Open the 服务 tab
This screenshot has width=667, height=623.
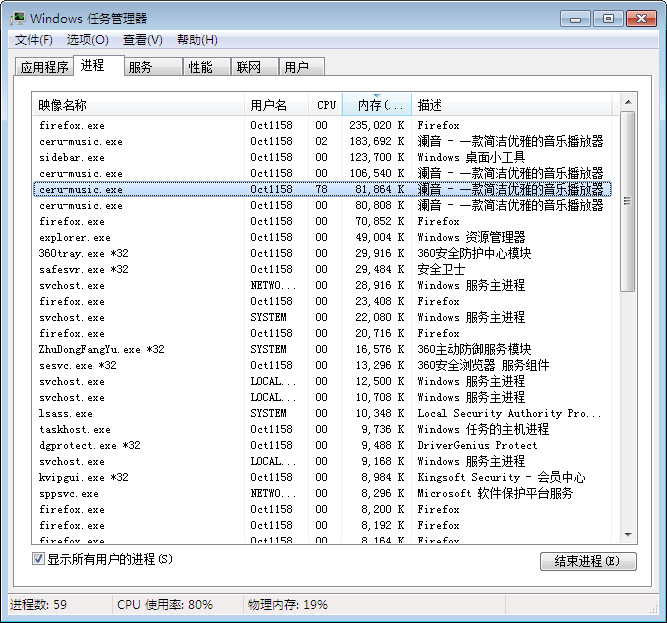[x=141, y=68]
